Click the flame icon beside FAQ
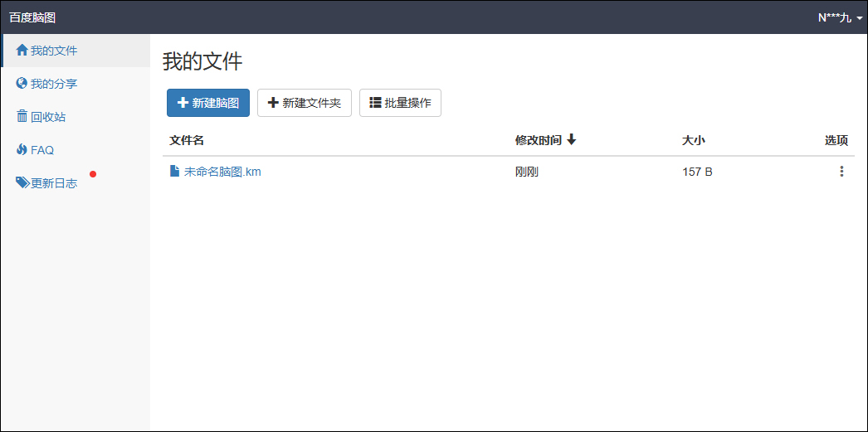Image resolution: width=868 pixels, height=432 pixels. (22, 150)
